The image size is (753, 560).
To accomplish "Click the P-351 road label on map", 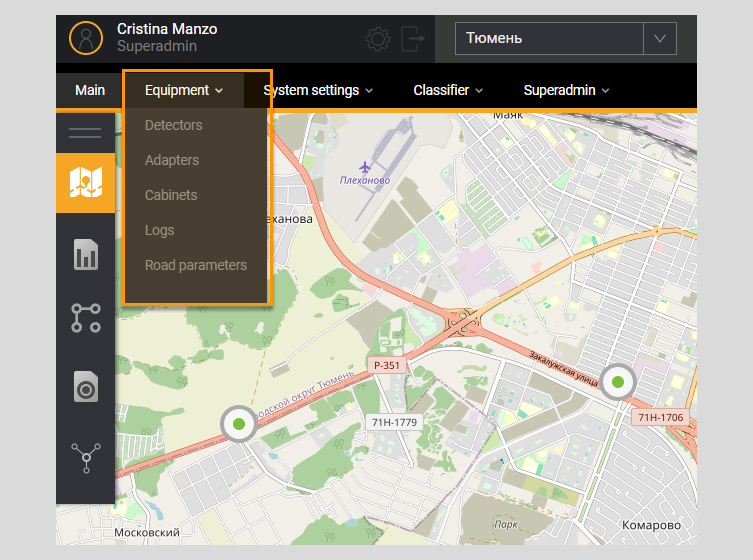I will click(x=387, y=365).
